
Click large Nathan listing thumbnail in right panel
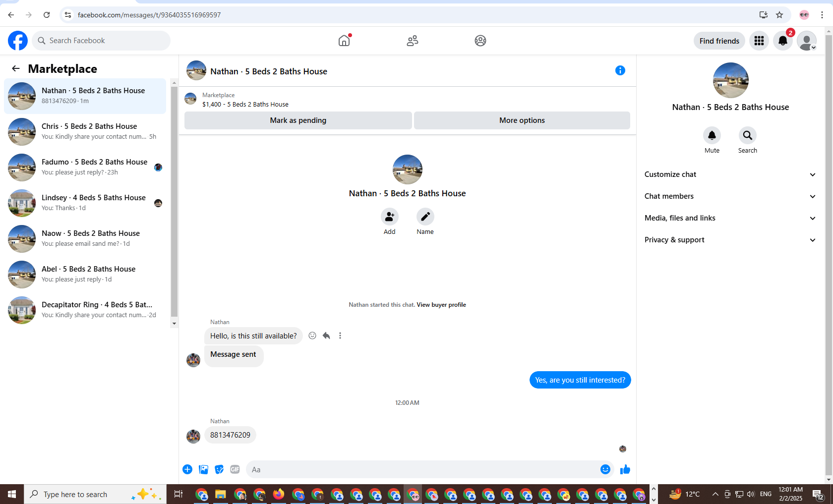pyautogui.click(x=730, y=80)
